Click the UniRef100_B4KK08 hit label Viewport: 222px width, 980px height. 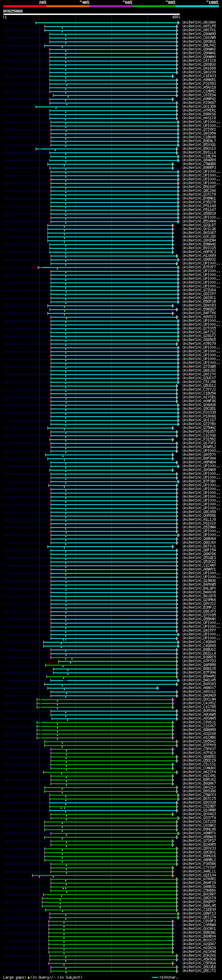(x=199, y=592)
